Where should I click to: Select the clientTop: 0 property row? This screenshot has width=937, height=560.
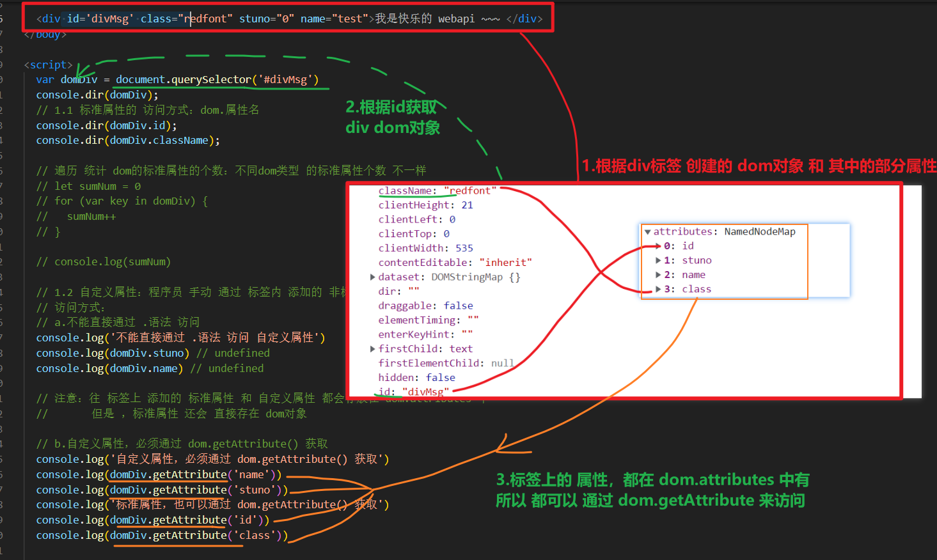click(414, 234)
